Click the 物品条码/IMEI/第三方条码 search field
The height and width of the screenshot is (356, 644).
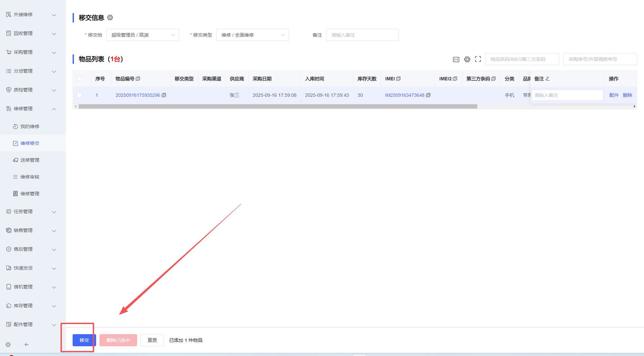522,59
